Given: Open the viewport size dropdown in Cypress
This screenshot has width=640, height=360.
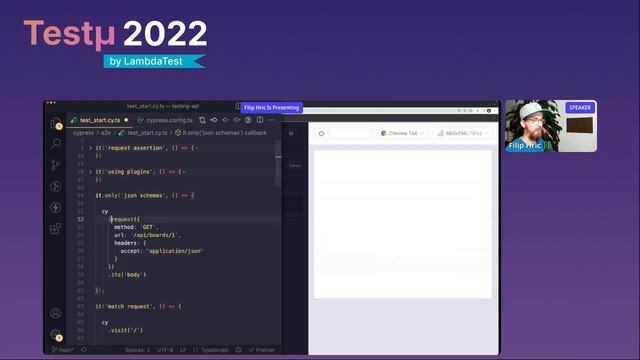Looking at the screenshot, I should (463, 133).
